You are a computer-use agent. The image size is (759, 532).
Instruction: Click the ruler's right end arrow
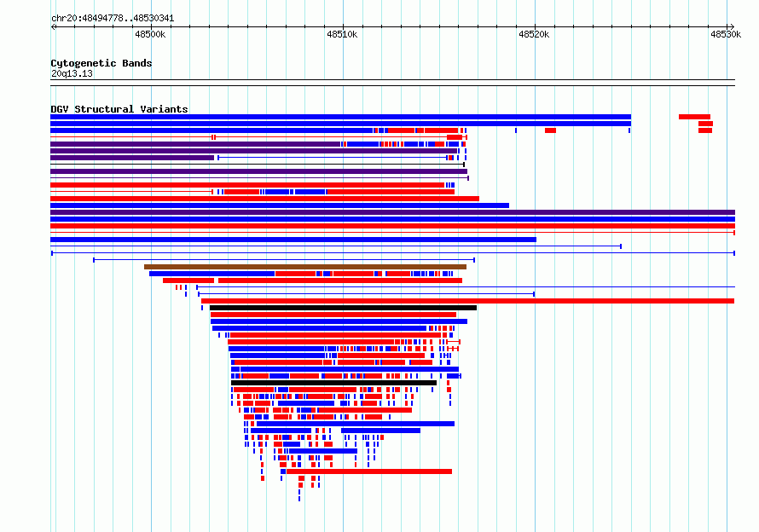tap(732, 26)
